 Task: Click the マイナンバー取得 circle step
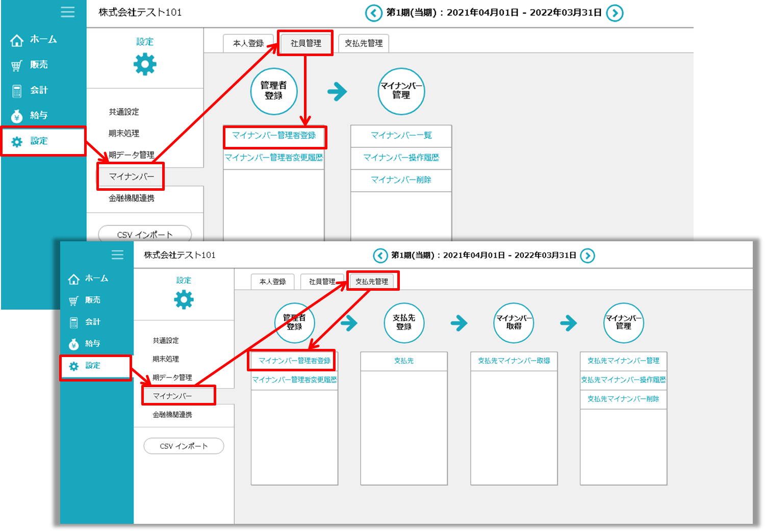coord(514,322)
